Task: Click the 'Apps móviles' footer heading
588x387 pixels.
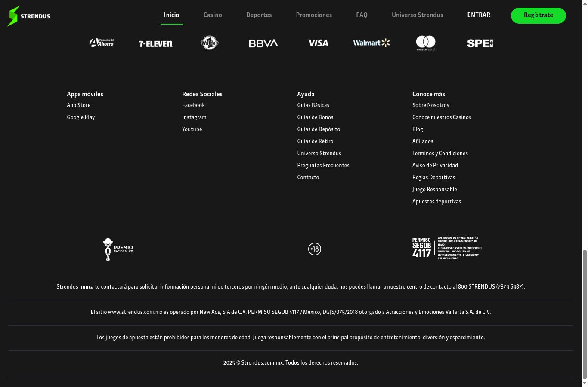Action: pos(85,94)
